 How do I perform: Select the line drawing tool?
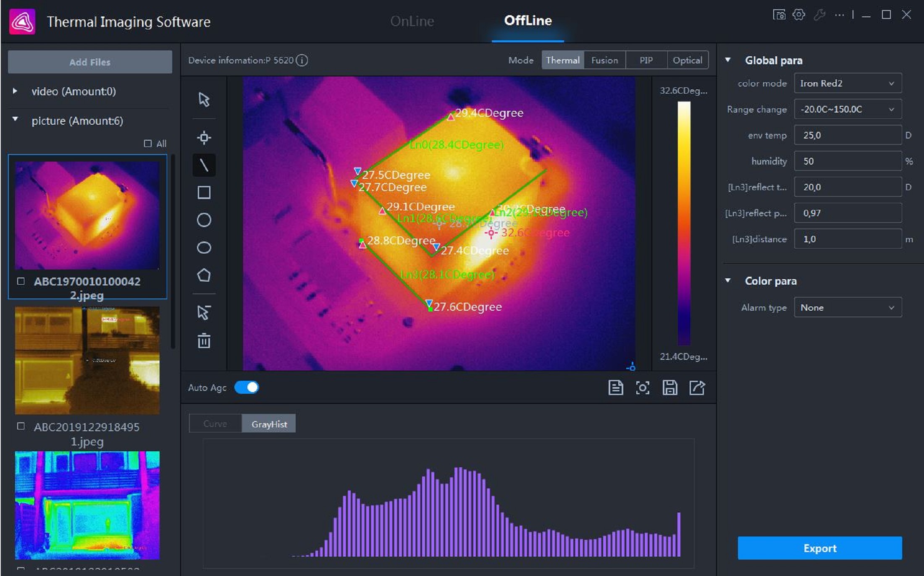204,165
